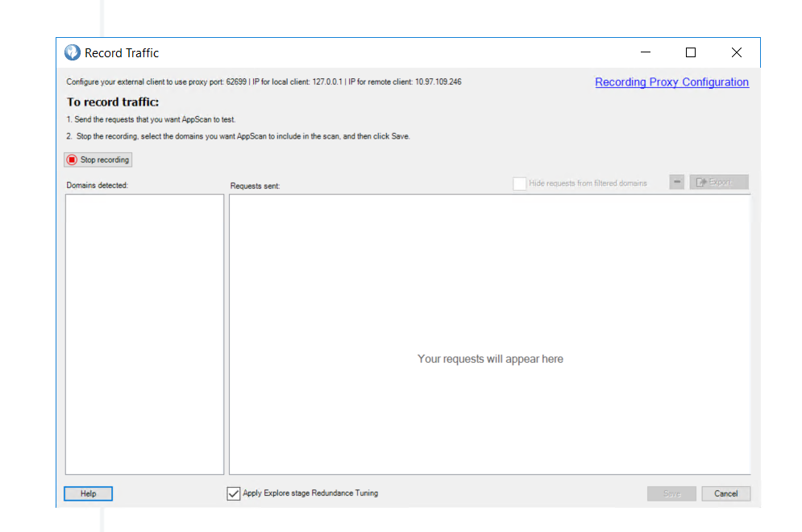Click the 'Requests sent:' label
The width and height of the screenshot is (802, 532).
255,185
